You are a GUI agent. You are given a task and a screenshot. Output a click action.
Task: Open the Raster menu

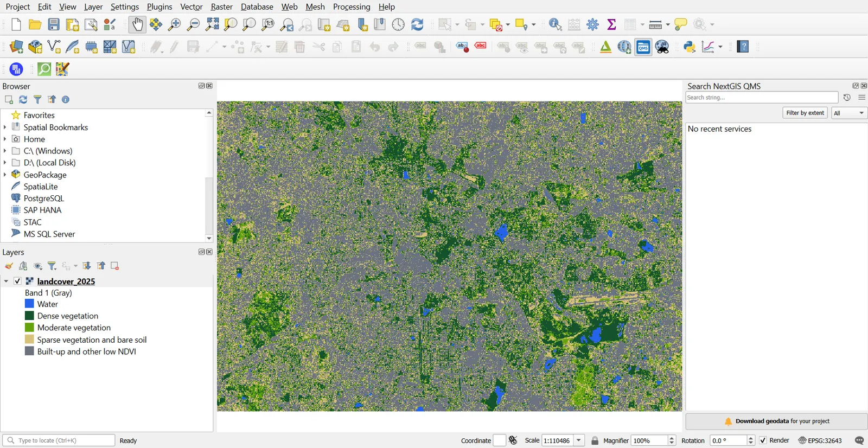coord(221,7)
